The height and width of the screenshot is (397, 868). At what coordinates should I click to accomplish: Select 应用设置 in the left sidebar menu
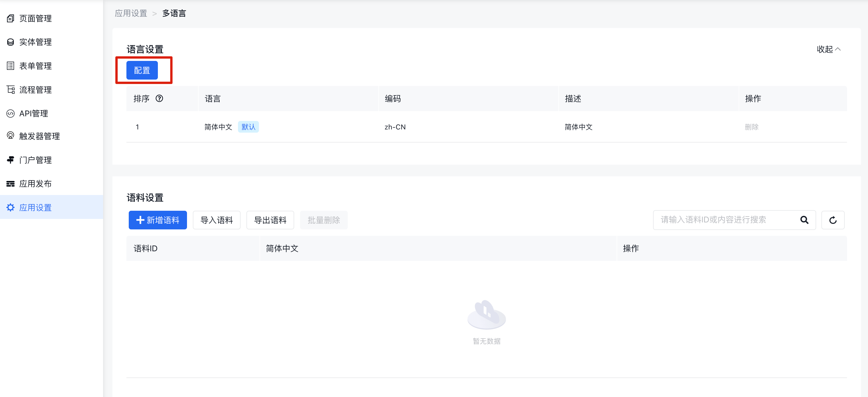(35, 207)
